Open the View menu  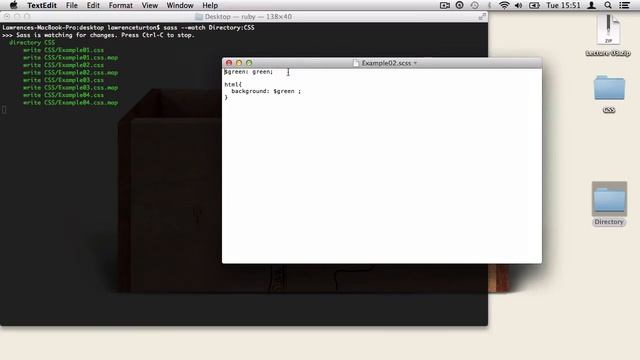149,5
